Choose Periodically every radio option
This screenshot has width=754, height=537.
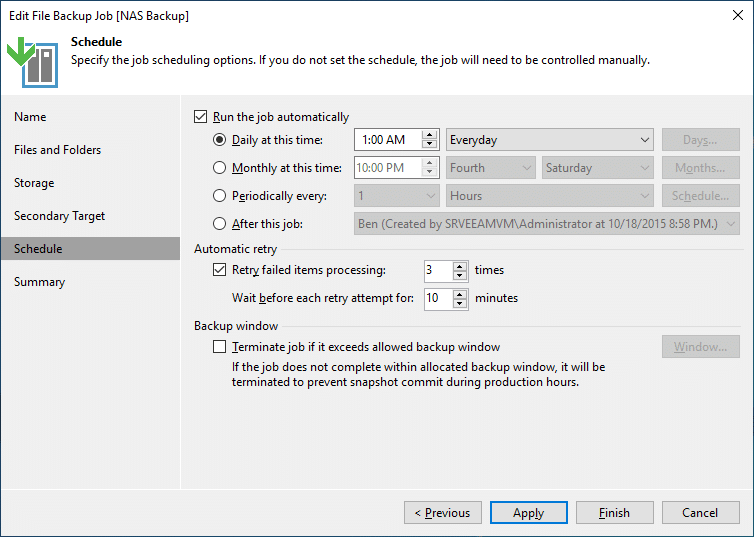click(219, 196)
